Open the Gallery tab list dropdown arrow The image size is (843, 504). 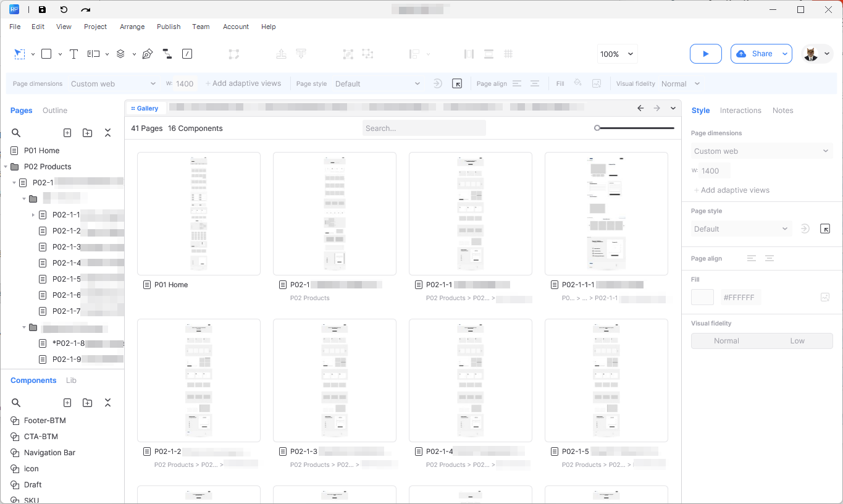point(673,108)
